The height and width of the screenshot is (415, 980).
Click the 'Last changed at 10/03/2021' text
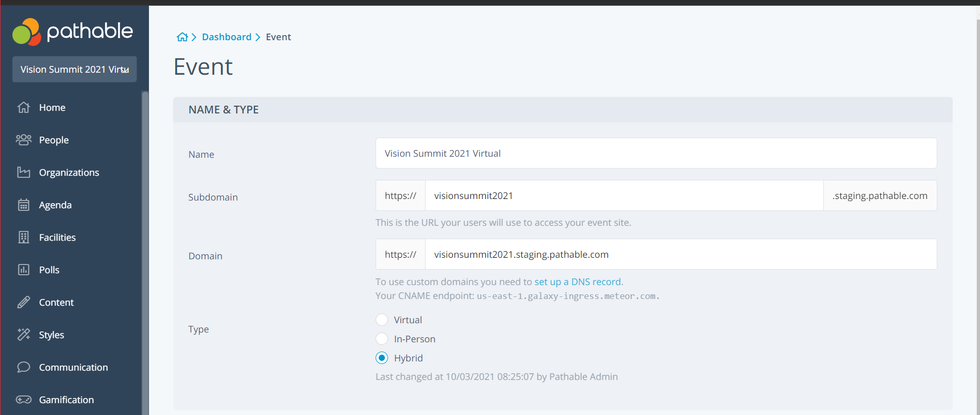pos(497,377)
